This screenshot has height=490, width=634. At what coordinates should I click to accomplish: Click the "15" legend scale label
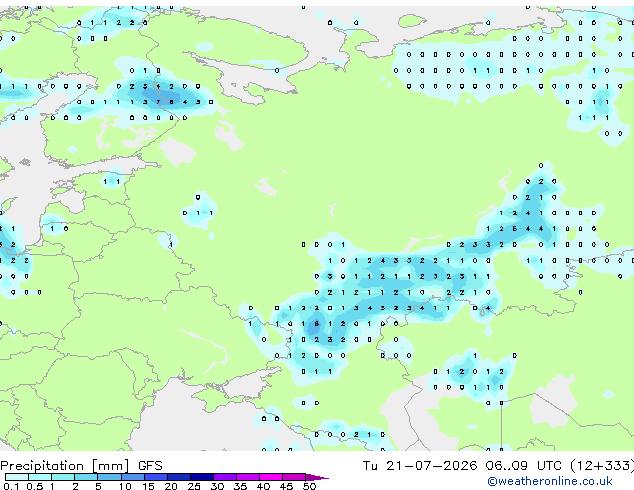[148, 486]
